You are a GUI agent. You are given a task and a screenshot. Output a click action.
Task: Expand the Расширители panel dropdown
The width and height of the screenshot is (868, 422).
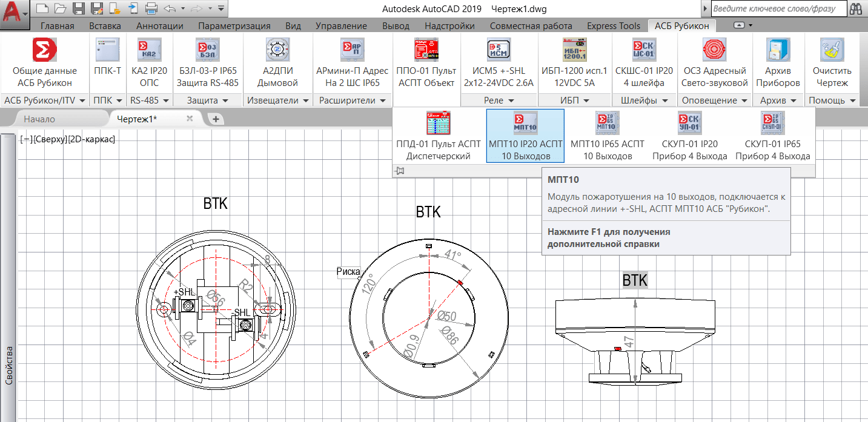352,101
